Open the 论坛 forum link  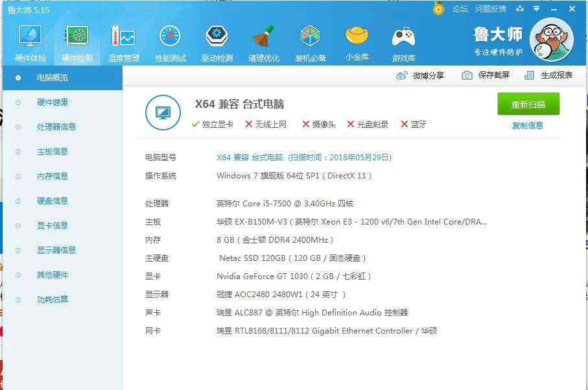[x=460, y=8]
